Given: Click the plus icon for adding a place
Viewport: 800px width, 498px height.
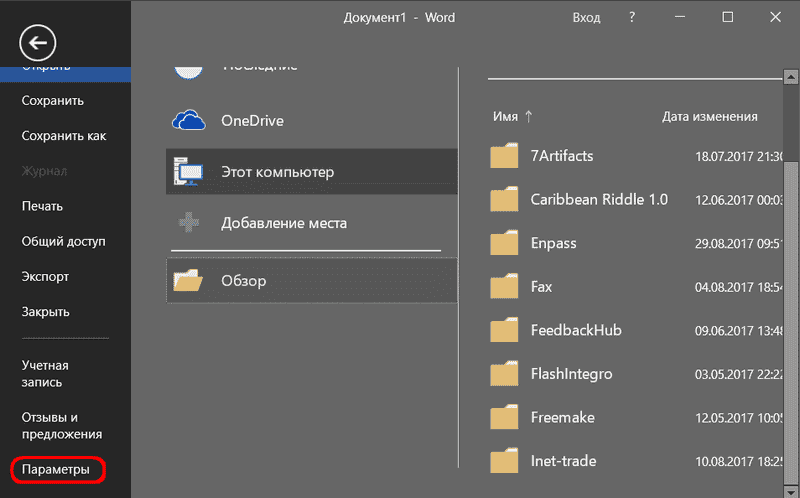Looking at the screenshot, I should (x=189, y=223).
